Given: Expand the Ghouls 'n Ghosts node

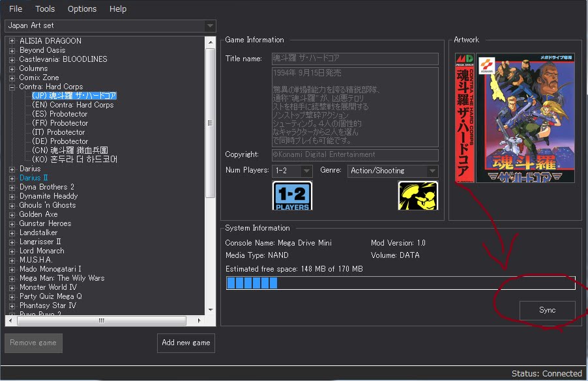Looking at the screenshot, I should pyautogui.click(x=12, y=205).
